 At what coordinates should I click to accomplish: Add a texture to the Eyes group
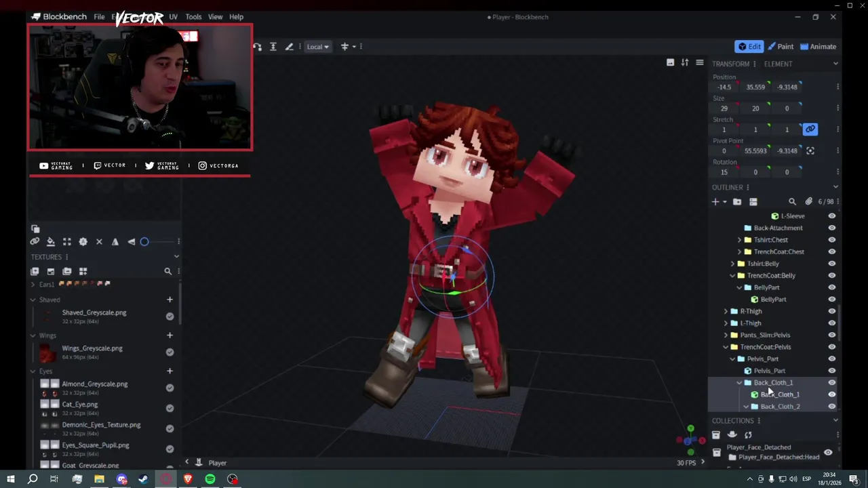[170, 371]
